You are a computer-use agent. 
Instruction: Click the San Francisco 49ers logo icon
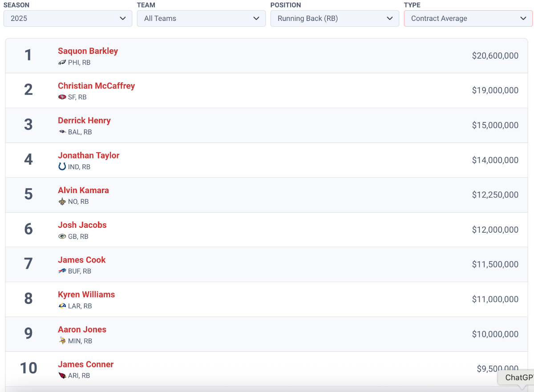62,97
